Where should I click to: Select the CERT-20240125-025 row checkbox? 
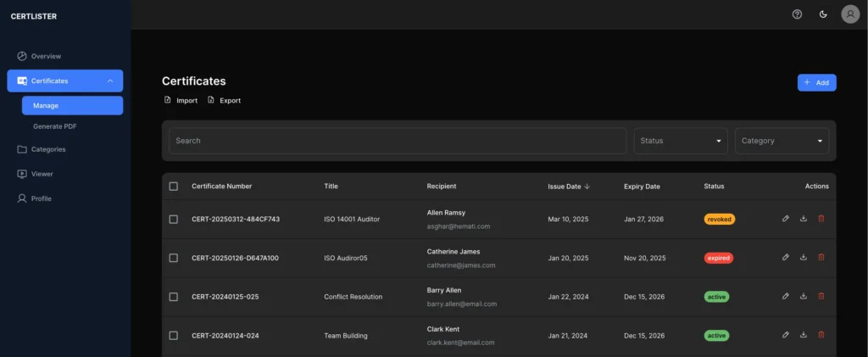[x=174, y=297]
